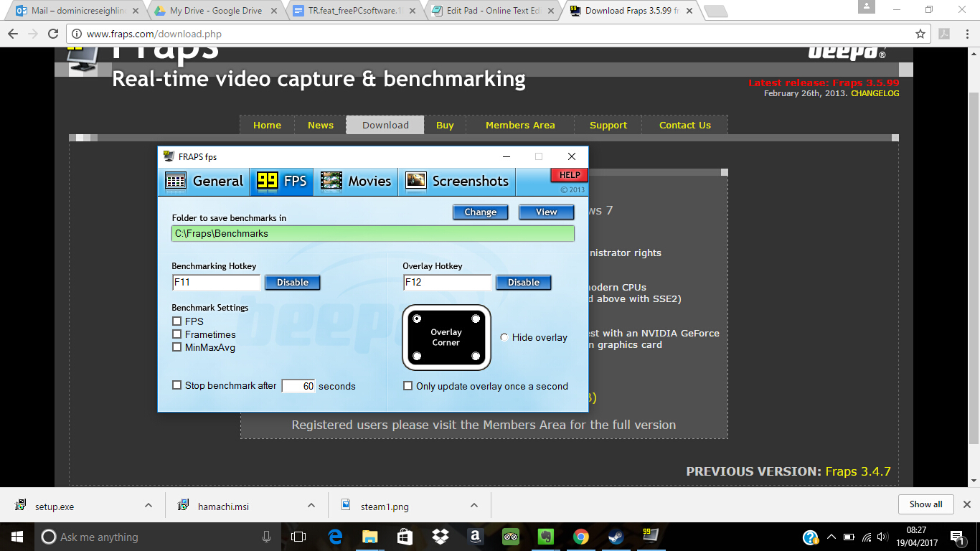
Task: Open the CHANGELOG link
Action: tap(875, 93)
